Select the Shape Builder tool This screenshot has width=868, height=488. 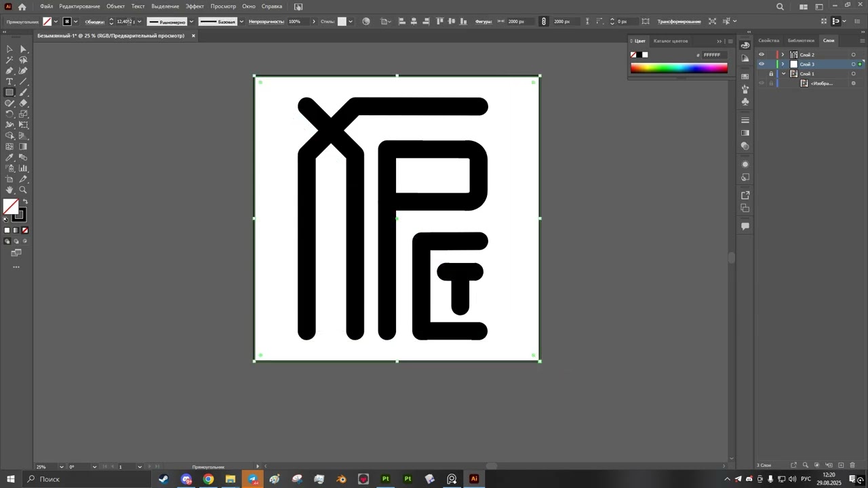click(9, 136)
